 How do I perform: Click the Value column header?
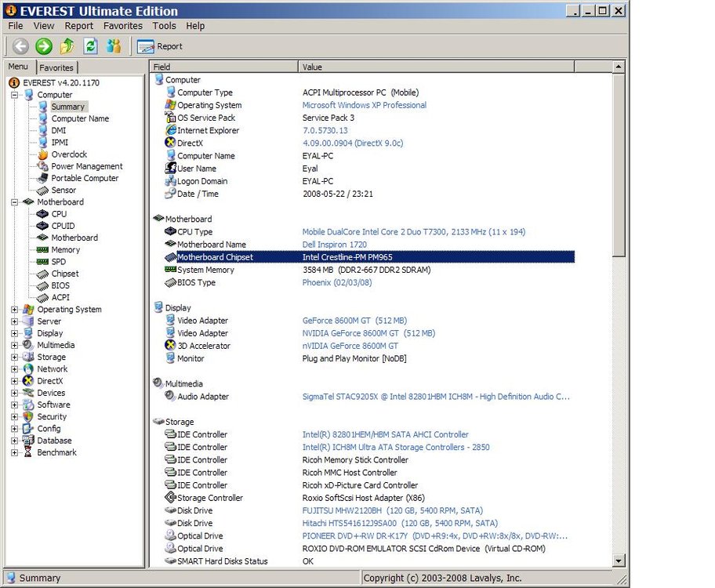[x=437, y=67]
